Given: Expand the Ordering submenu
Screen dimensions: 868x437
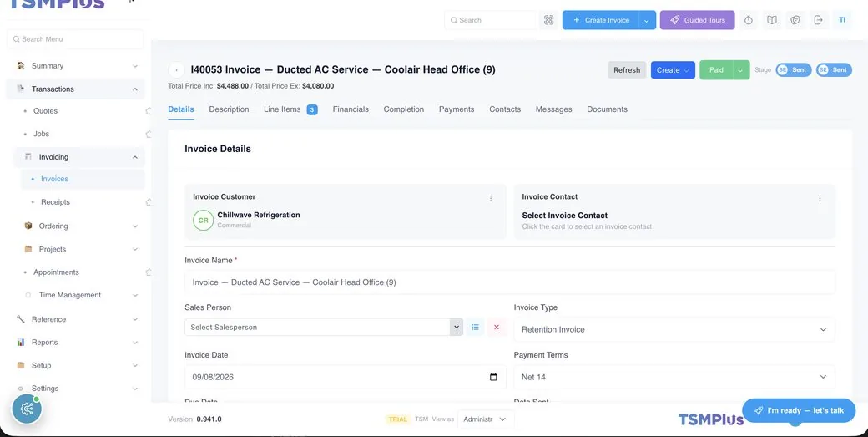Looking at the screenshot, I should (x=135, y=226).
